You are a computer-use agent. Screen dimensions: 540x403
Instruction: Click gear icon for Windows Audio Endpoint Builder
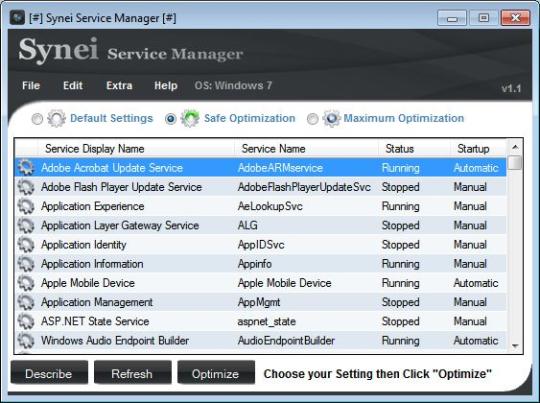(x=26, y=341)
